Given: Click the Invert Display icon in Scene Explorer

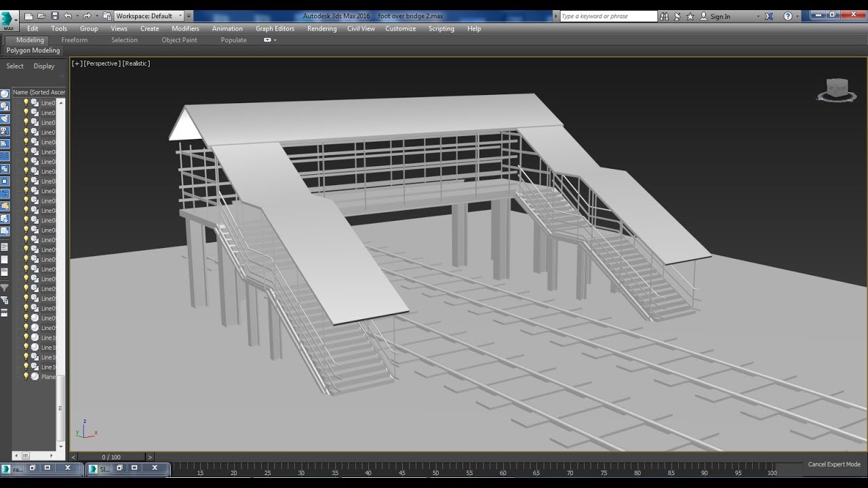Looking at the screenshot, I should (x=5, y=272).
